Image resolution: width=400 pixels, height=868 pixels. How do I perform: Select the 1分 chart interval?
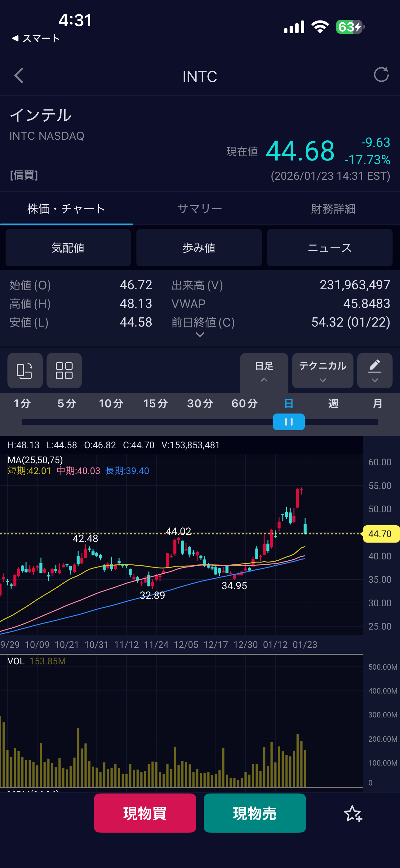22,403
